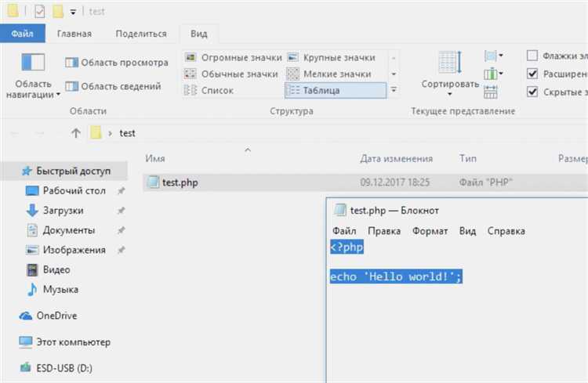This screenshot has width=588, height=383.
Task: Switch to the Поделиться tab
Action: tap(141, 34)
